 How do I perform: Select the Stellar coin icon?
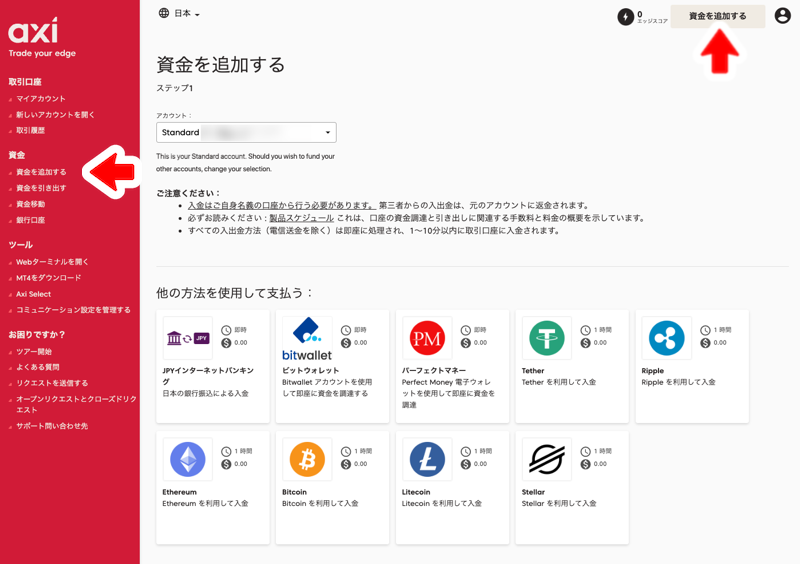pos(546,459)
